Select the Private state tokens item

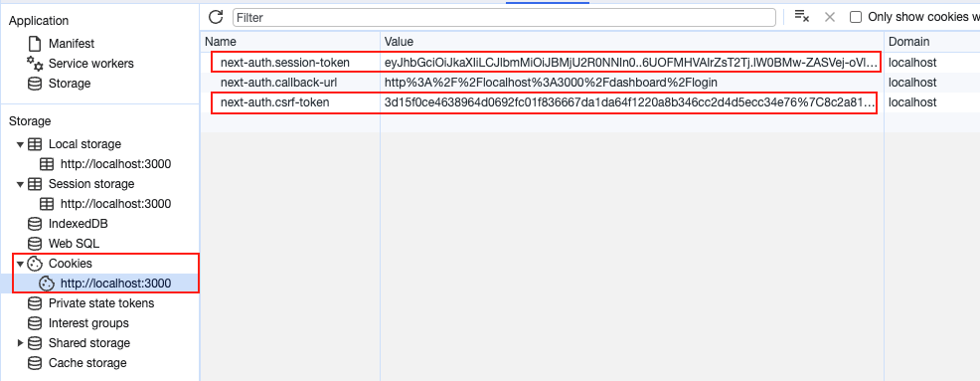[x=101, y=303]
